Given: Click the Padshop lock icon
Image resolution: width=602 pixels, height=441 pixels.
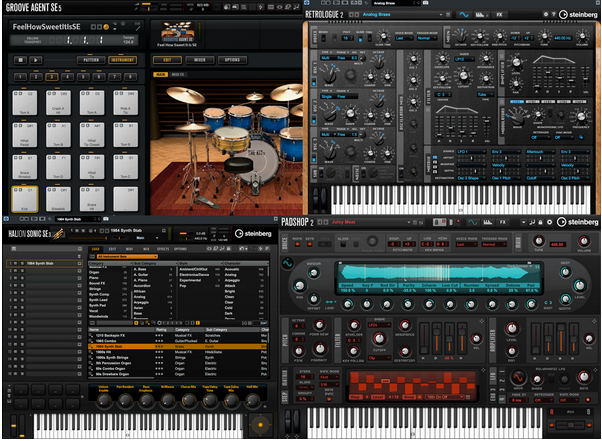Looking at the screenshot, I should (x=541, y=222).
